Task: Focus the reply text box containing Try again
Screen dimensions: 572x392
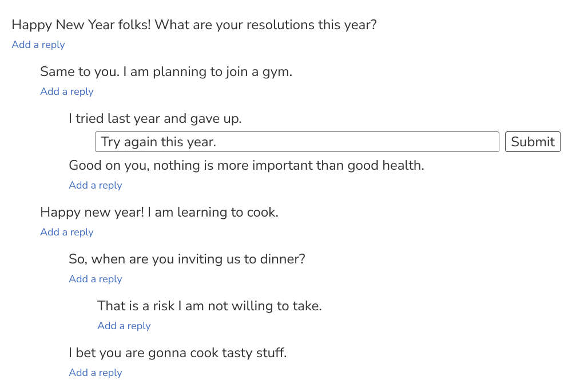Action: 297,142
